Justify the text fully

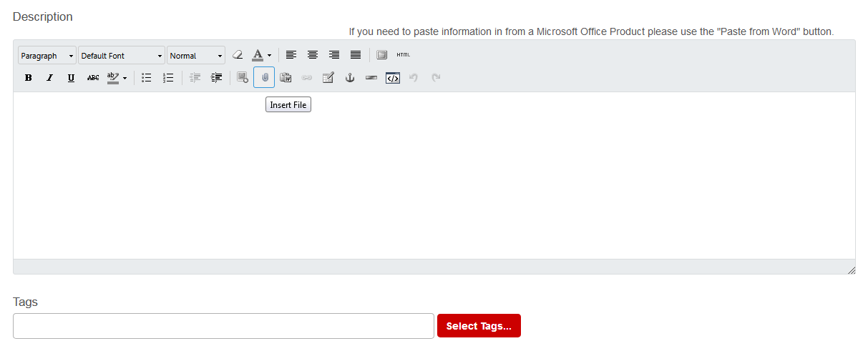(x=356, y=55)
